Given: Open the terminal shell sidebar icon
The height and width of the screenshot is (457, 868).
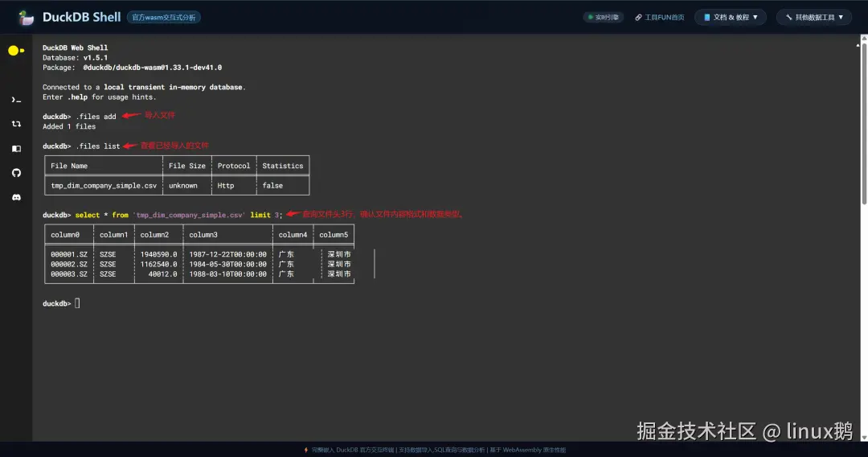Looking at the screenshot, I should [x=16, y=100].
